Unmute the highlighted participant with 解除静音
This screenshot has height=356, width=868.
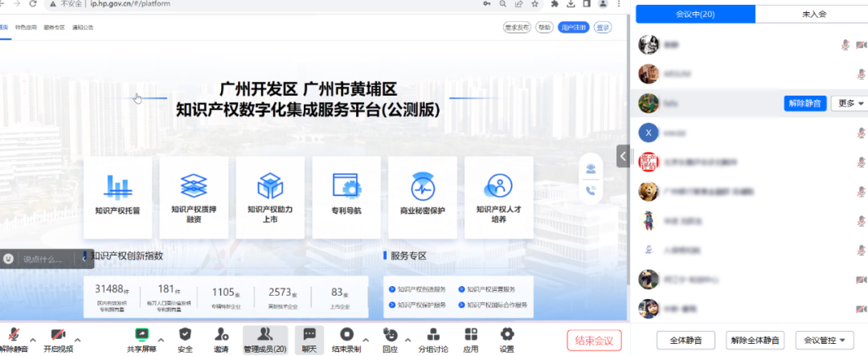pyautogui.click(x=805, y=103)
